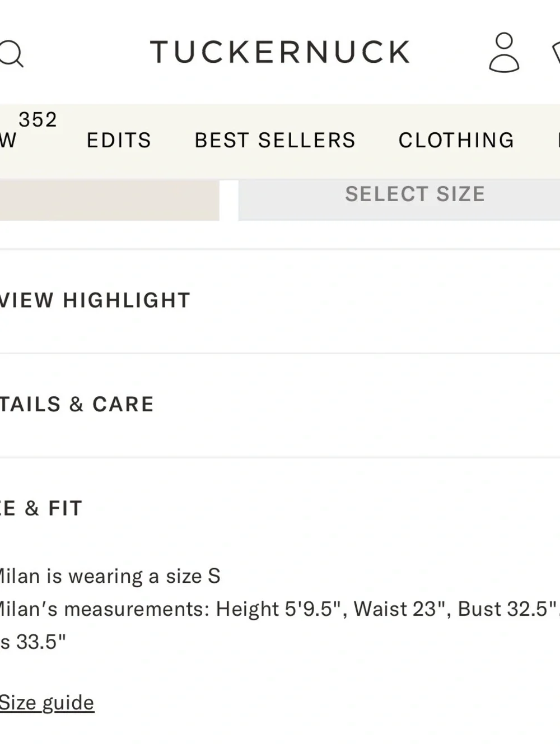The width and height of the screenshot is (560, 747).
Task: Click the beige button left of Select Size
Action: tap(109, 200)
